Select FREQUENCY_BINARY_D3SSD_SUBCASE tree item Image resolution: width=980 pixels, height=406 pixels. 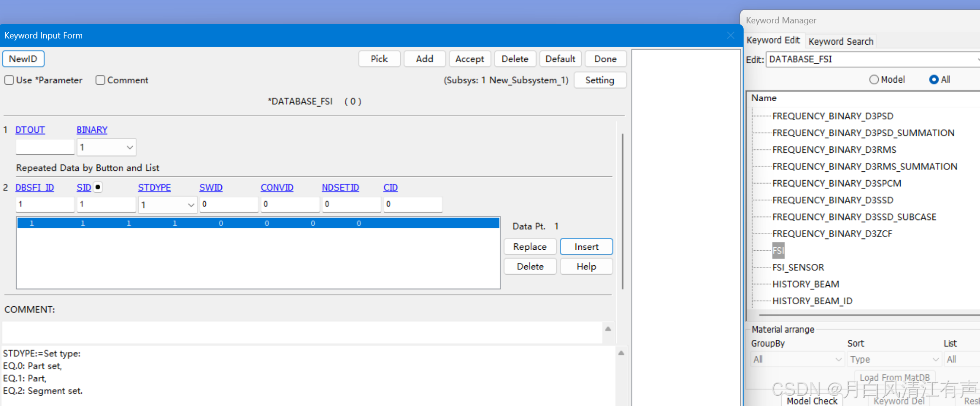[x=854, y=217]
